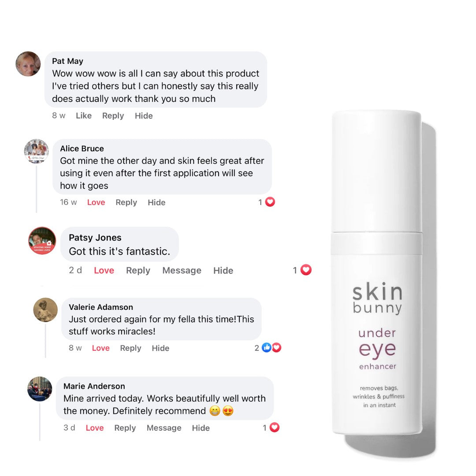Open Pat May's profile picture

click(28, 64)
